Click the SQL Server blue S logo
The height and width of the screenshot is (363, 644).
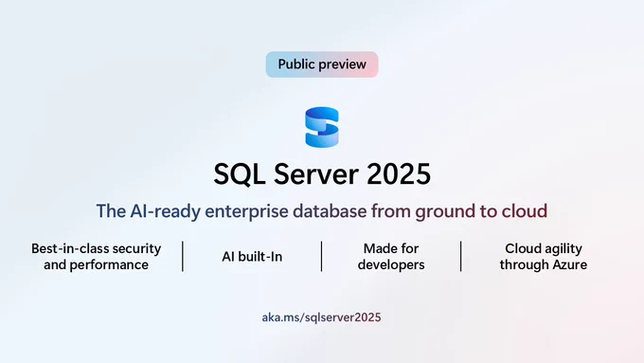tap(322, 127)
